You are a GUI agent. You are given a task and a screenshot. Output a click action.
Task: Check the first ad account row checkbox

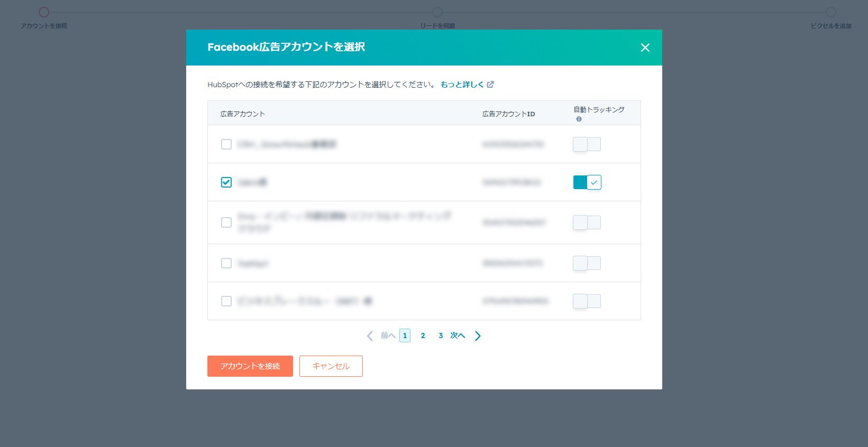[226, 144]
